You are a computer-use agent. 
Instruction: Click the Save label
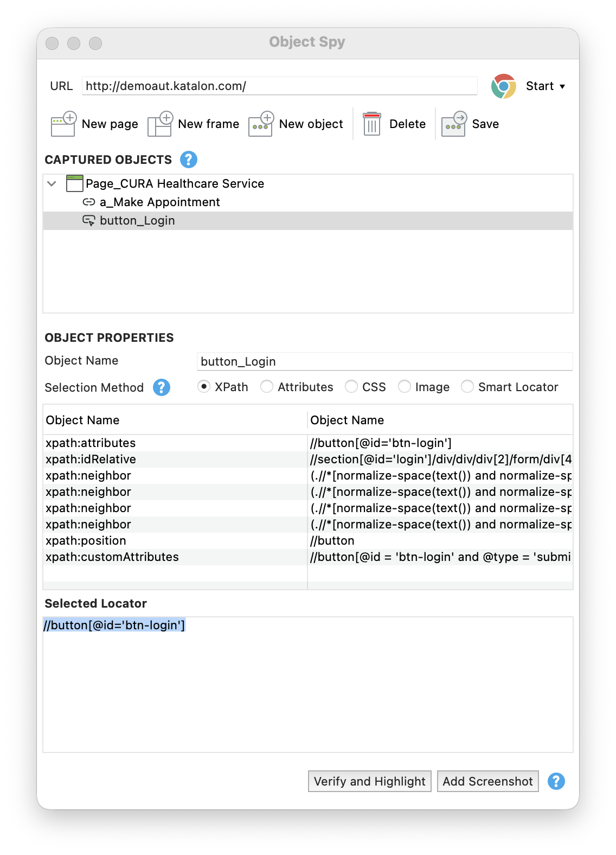click(x=486, y=124)
